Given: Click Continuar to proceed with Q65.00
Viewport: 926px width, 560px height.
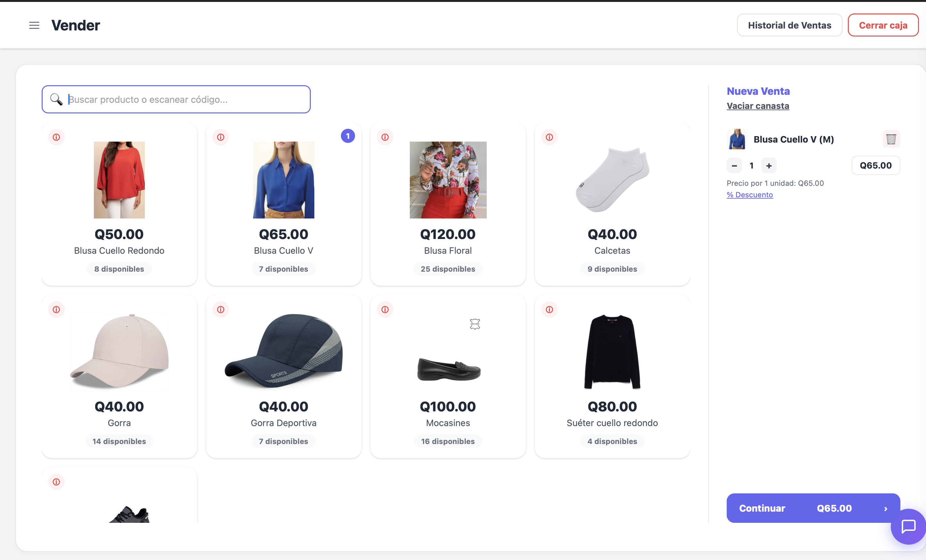Looking at the screenshot, I should pos(813,508).
